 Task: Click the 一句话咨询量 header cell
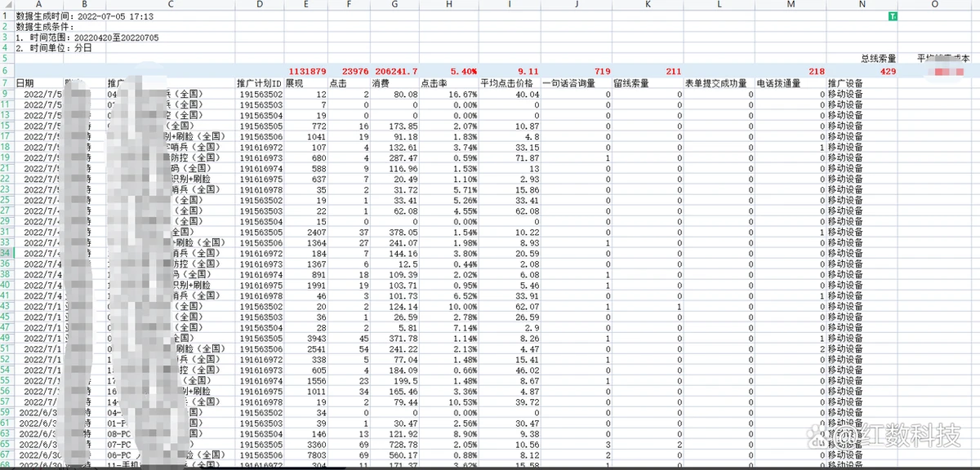coord(570,83)
